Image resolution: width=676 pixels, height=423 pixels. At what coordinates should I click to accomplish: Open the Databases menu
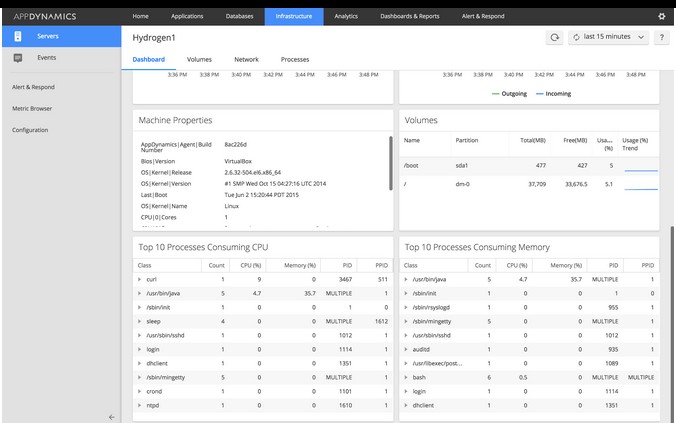point(239,16)
